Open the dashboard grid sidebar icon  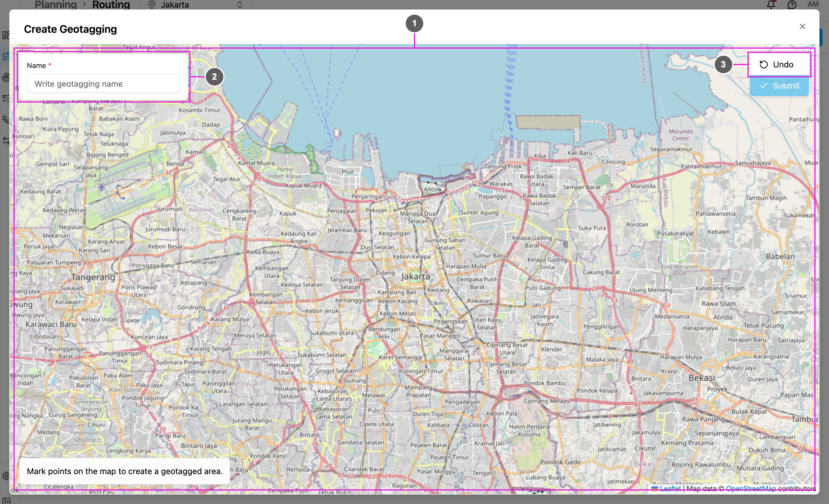[6, 35]
